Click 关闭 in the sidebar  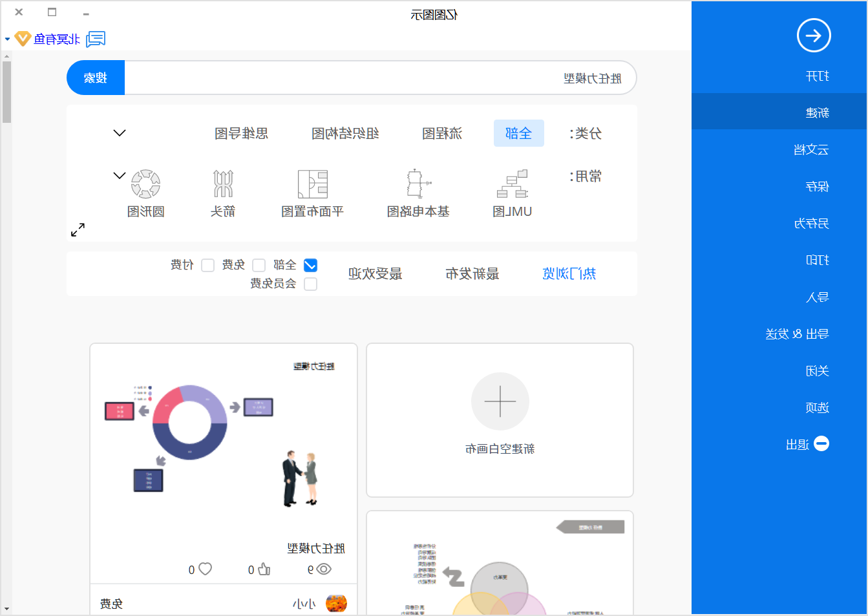coord(818,370)
